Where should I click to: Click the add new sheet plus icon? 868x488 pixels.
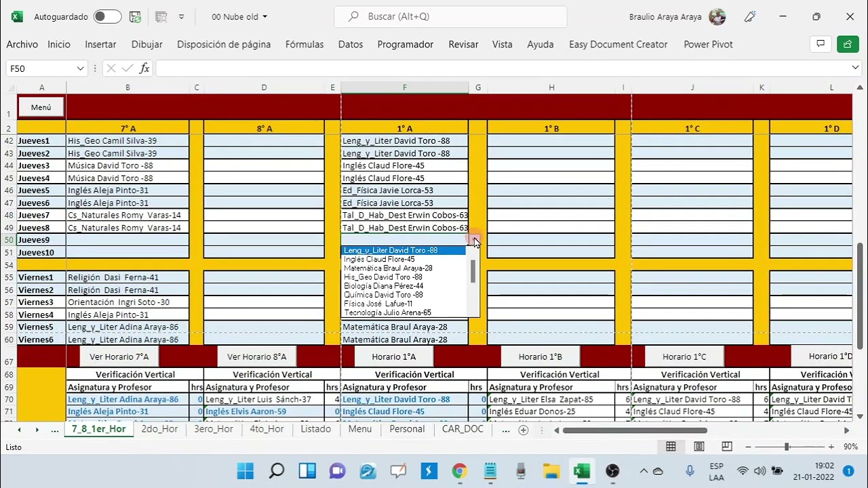[523, 430]
